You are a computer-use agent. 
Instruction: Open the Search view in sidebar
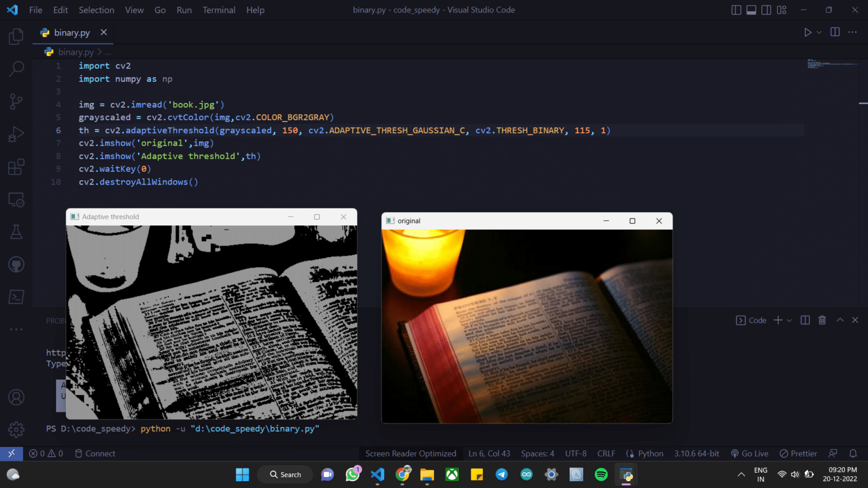[x=16, y=69]
